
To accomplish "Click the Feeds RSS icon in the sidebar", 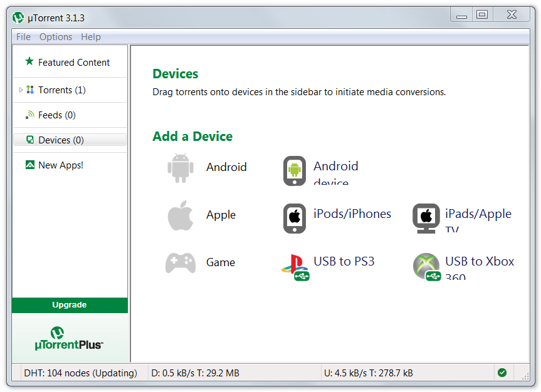I will [x=30, y=115].
